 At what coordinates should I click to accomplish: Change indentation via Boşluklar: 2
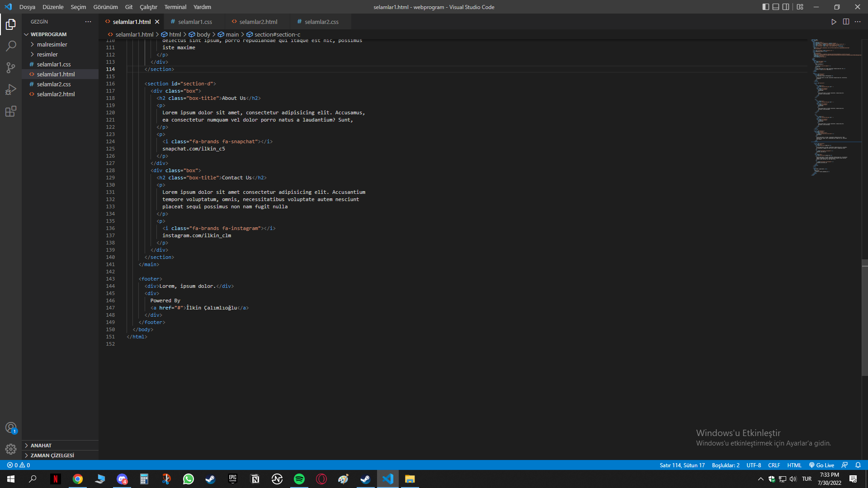point(726,465)
